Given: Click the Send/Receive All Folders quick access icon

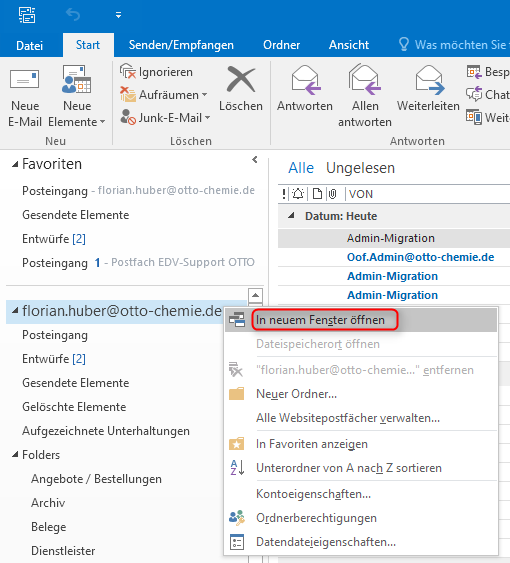Looking at the screenshot, I should pos(27,15).
